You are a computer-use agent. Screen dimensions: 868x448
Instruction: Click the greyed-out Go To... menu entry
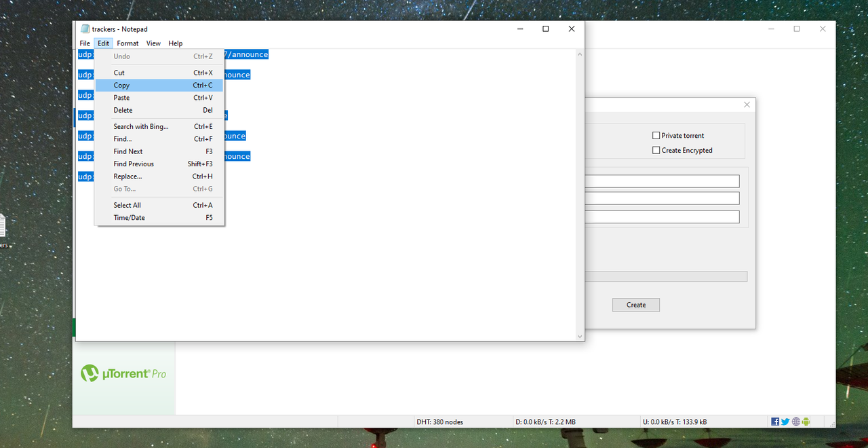159,189
